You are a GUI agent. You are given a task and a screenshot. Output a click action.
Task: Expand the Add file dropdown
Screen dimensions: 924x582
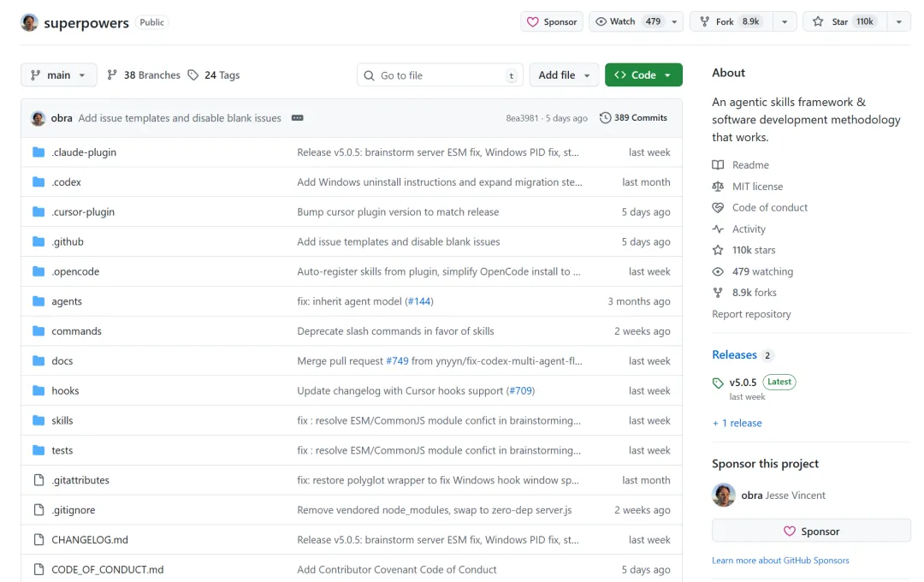[x=565, y=75]
